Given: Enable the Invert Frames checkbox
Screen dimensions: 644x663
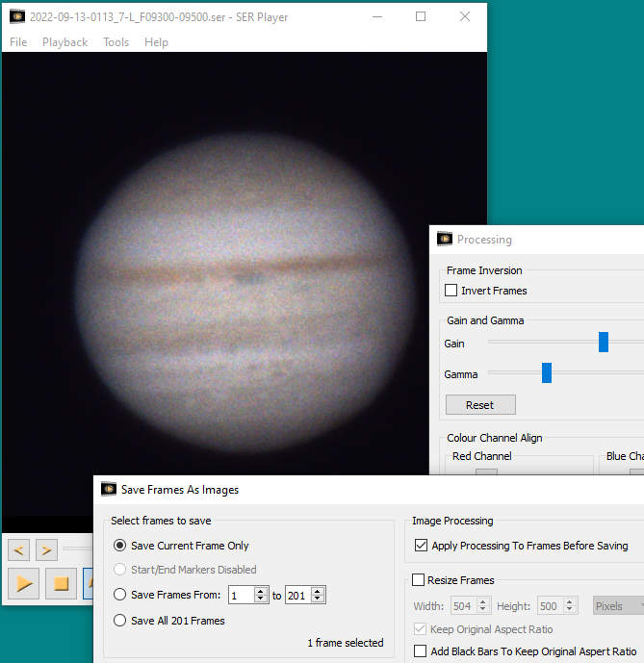Looking at the screenshot, I should [x=451, y=291].
